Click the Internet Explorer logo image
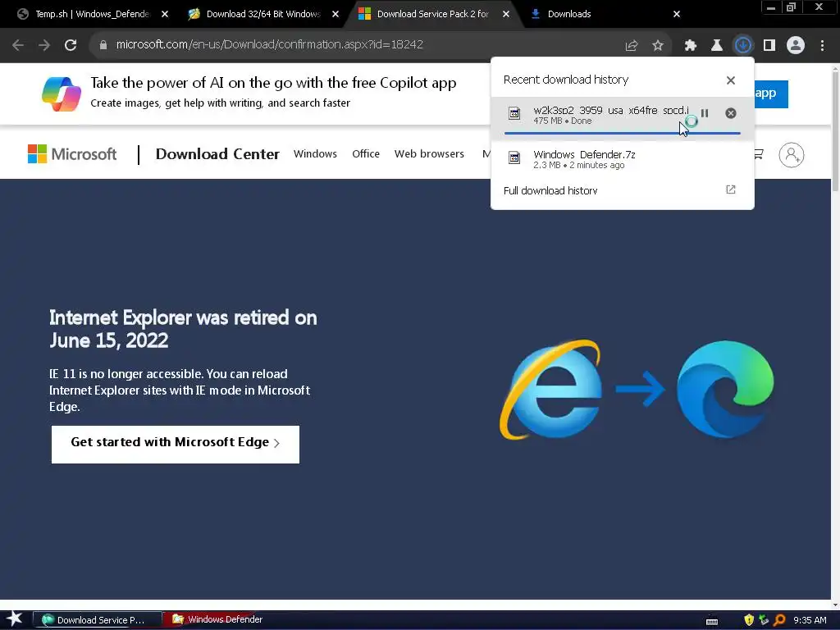840x630 pixels. [x=552, y=390]
